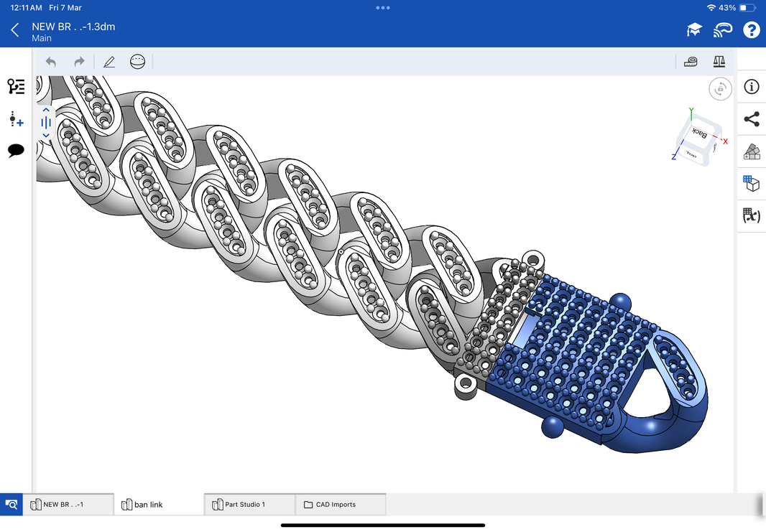This screenshot has height=532, width=766.
Task: Toggle the view rotation lock near the cube
Action: click(x=720, y=88)
